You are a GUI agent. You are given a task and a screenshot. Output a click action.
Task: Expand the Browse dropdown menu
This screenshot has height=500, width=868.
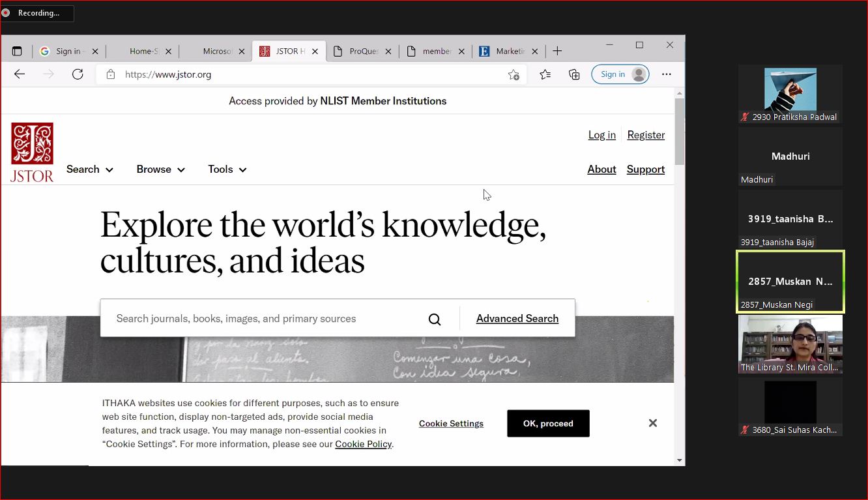point(160,169)
